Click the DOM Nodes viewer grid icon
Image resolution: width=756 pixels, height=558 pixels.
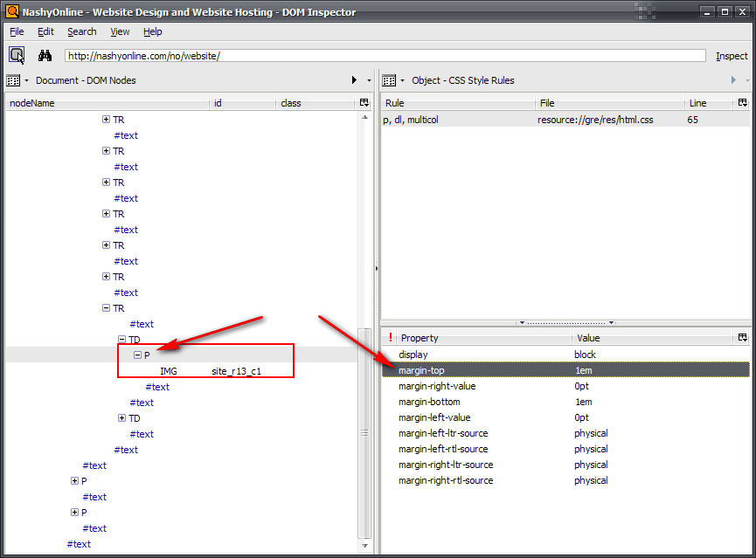tap(12, 79)
